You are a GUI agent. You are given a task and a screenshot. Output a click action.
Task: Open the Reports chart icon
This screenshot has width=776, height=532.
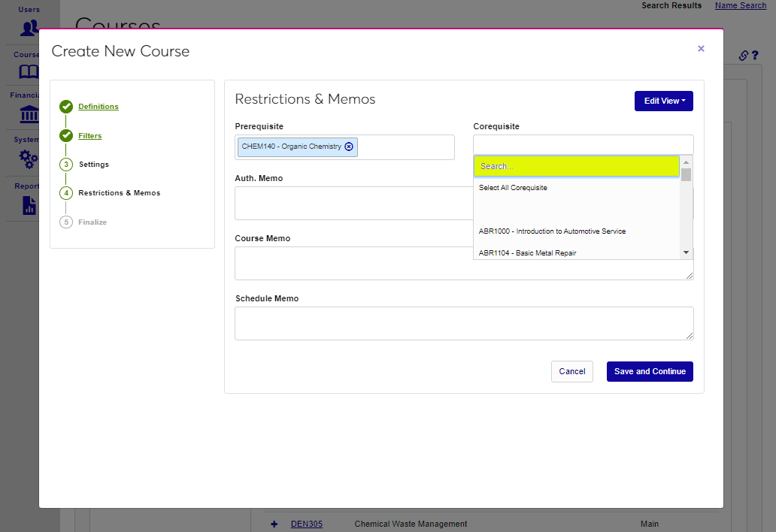[29, 205]
